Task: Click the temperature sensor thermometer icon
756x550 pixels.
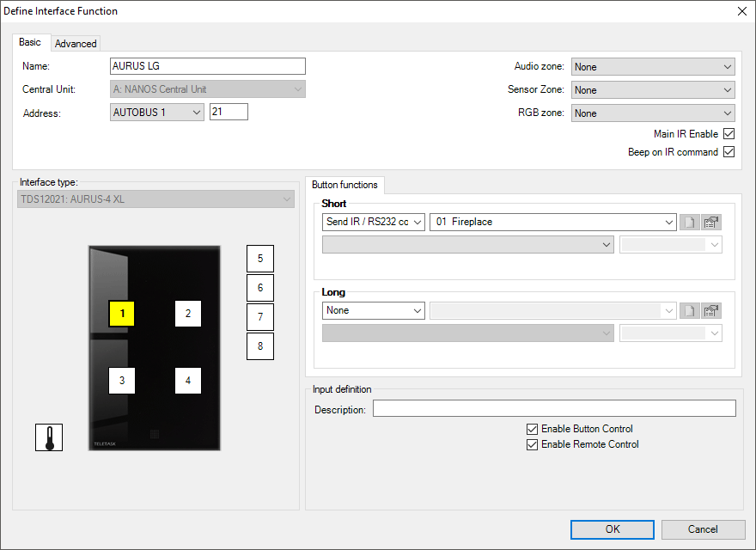Action: click(49, 437)
